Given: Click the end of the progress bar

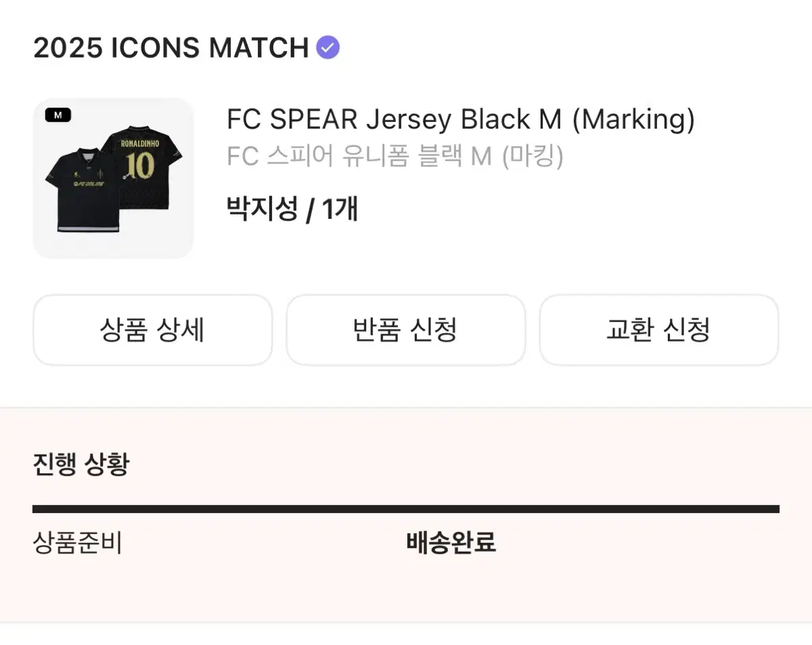Looking at the screenshot, I should tap(777, 506).
